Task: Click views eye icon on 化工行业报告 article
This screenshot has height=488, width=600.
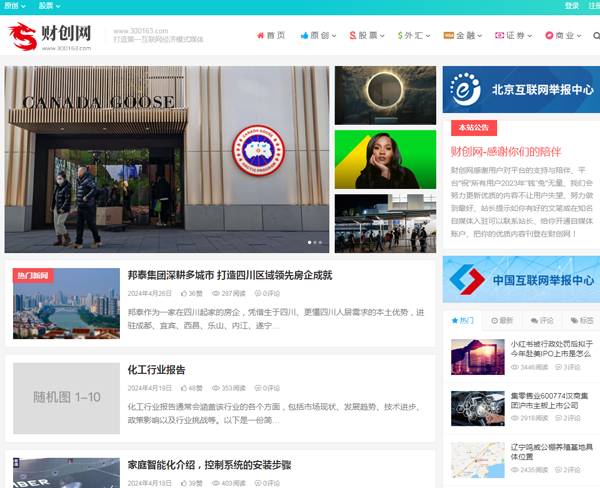Action: click(216, 388)
